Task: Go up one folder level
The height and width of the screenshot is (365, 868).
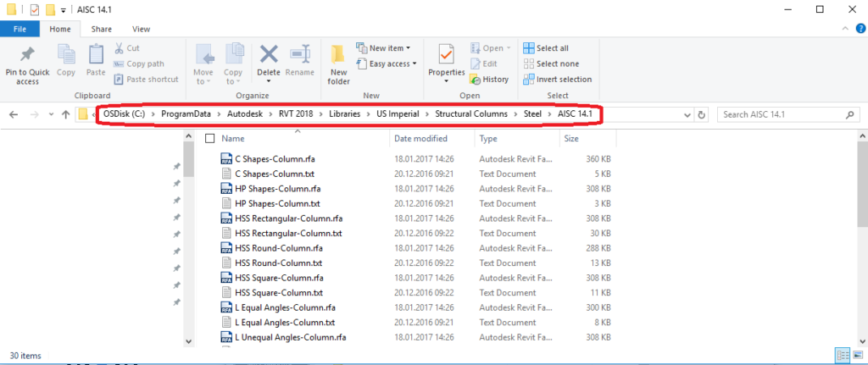Action: (66, 114)
